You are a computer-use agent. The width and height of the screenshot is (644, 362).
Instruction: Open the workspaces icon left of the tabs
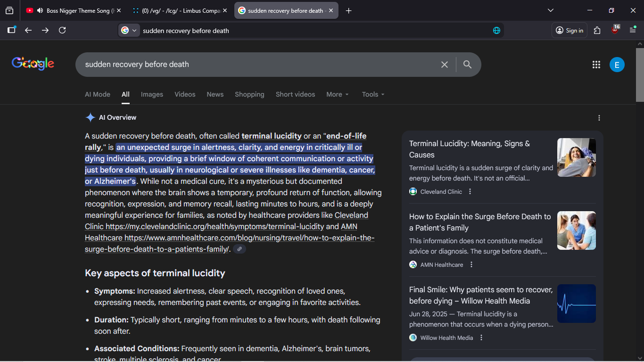(x=9, y=10)
